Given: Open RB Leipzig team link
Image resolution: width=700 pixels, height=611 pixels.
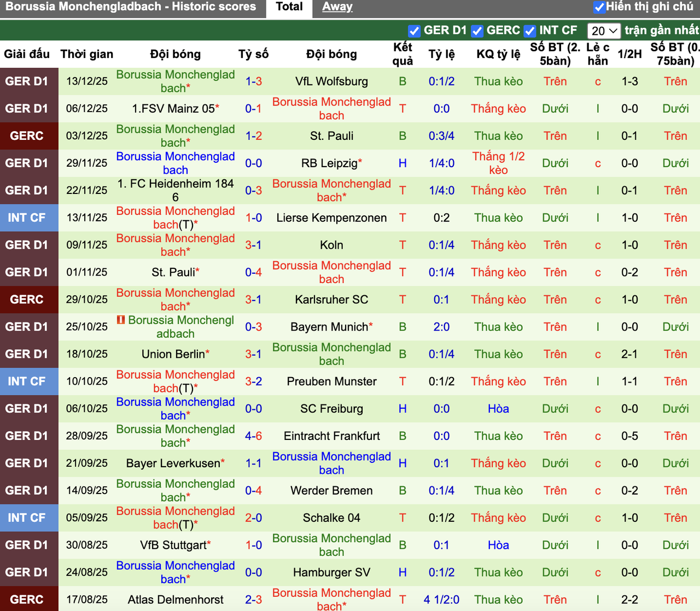Looking at the screenshot, I should pyautogui.click(x=329, y=163).
